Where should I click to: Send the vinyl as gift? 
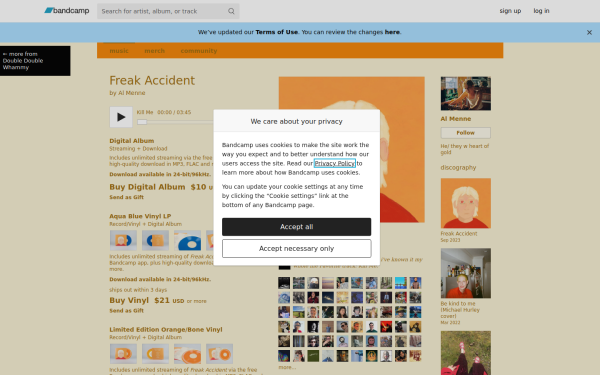pyautogui.click(x=127, y=310)
